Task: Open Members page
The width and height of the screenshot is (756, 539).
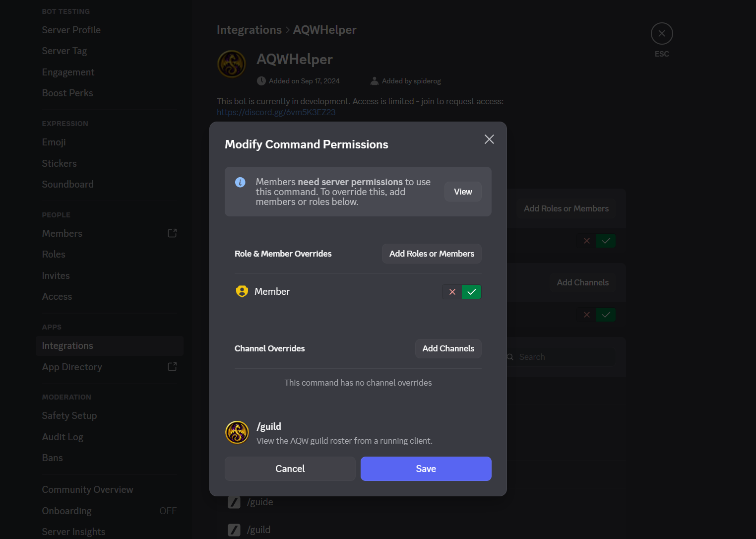Action: tap(110, 233)
